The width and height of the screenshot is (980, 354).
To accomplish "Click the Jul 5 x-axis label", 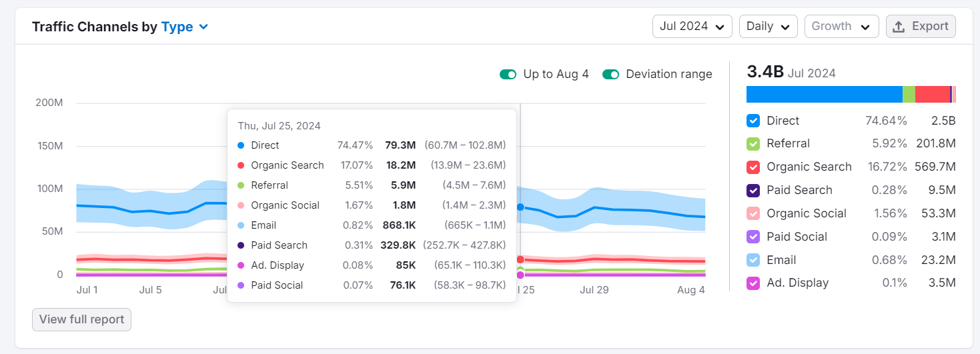I will tap(150, 290).
